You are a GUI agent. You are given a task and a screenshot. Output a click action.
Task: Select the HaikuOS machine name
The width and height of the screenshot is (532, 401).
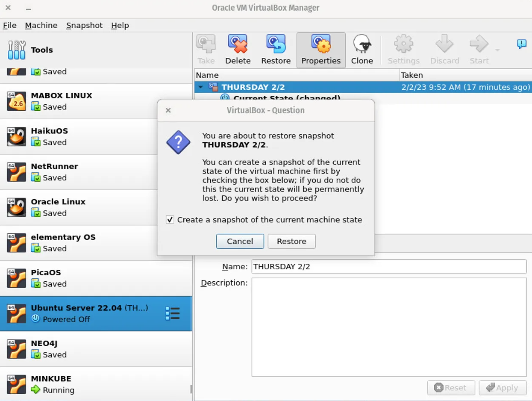coord(50,131)
